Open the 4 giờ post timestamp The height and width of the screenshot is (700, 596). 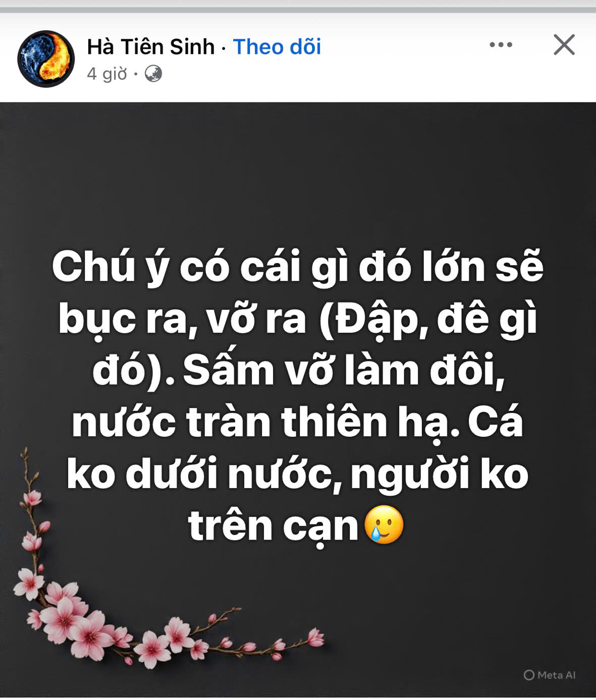coord(107,74)
